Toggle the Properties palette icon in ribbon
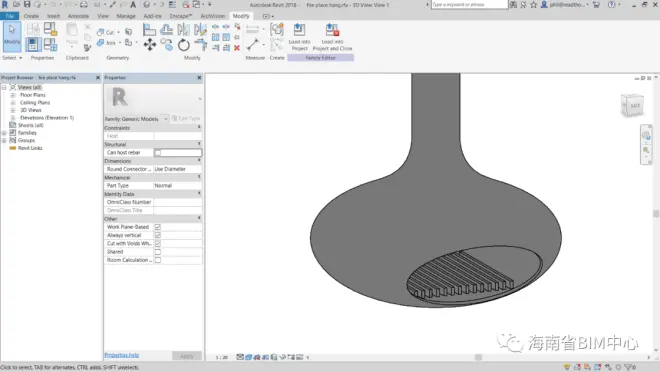Image resolution: width=660 pixels, height=372 pixels. point(33,44)
